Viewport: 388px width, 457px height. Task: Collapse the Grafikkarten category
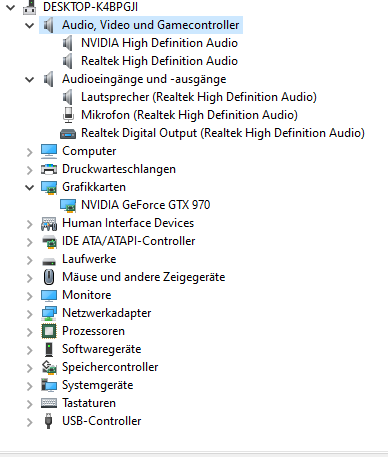point(30,187)
